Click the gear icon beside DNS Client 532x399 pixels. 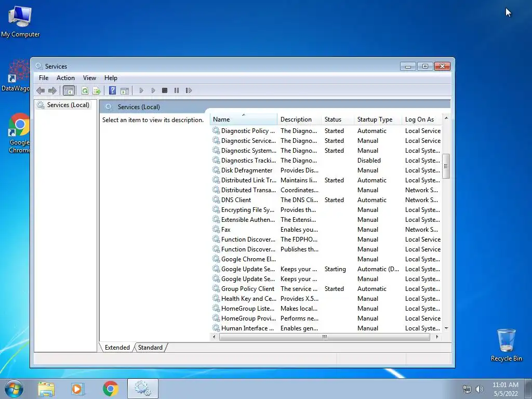coord(216,199)
